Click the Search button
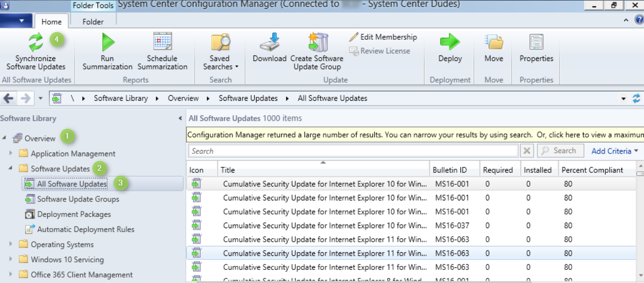Viewport: 644px width, 283px height. click(560, 151)
